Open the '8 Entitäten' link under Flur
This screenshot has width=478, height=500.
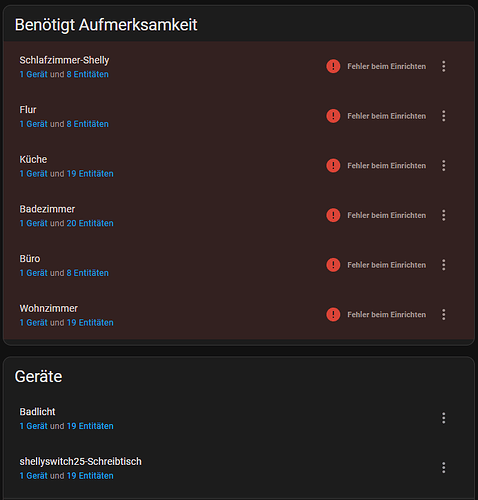click(87, 124)
